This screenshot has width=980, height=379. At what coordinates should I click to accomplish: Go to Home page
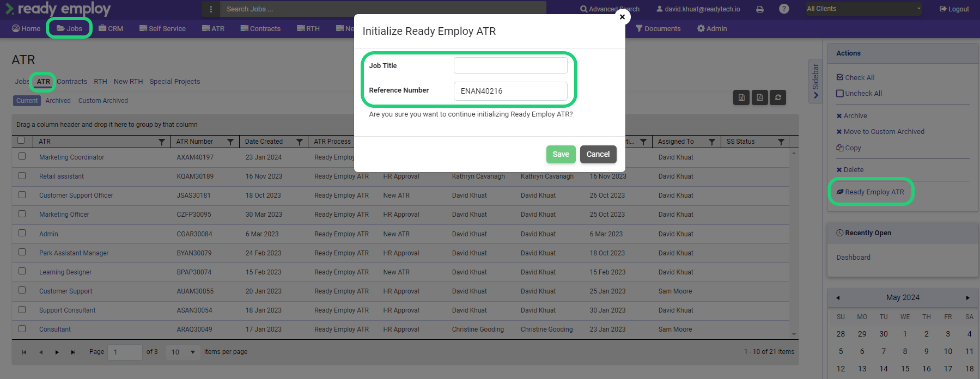coord(26,28)
